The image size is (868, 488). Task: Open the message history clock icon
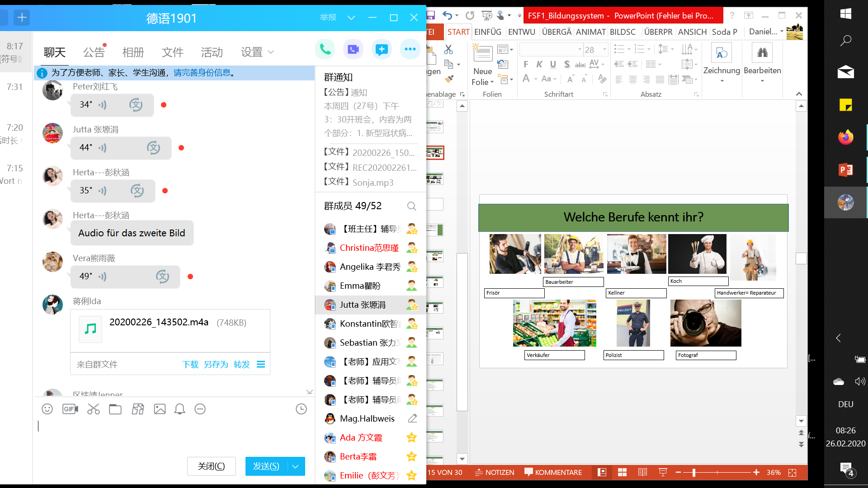(301, 409)
